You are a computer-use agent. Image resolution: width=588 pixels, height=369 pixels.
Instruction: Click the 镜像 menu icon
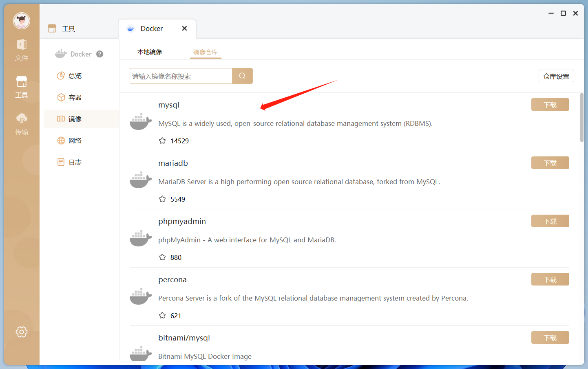[61, 119]
